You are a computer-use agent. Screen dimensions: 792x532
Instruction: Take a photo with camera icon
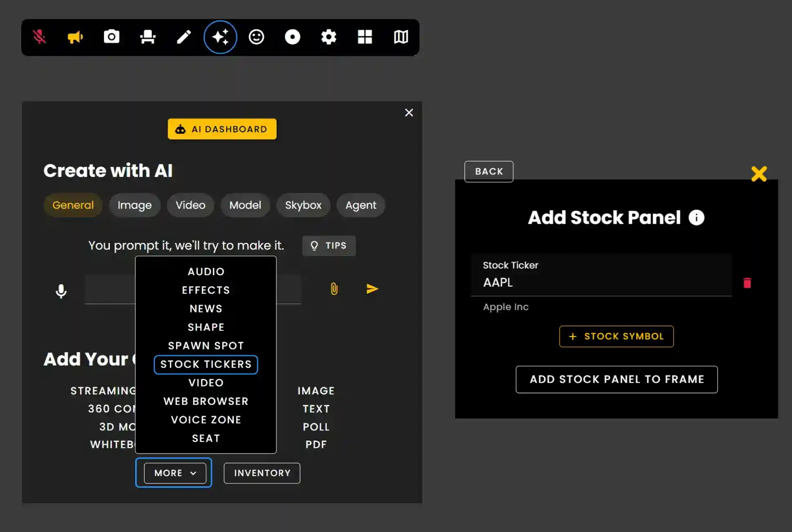pos(111,37)
